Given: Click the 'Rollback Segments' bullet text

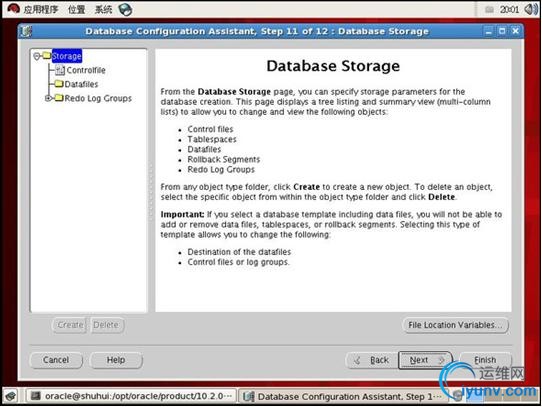Looking at the screenshot, I should pyautogui.click(x=224, y=159).
